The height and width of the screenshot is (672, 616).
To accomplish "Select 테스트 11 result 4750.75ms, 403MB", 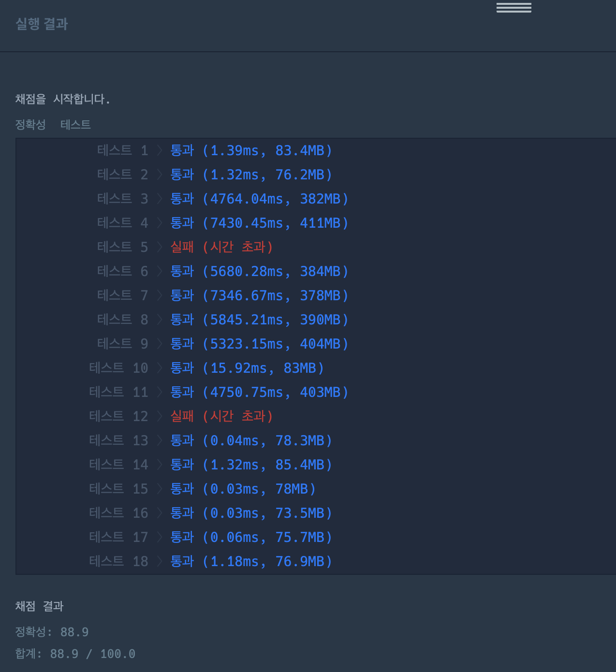I will pos(260,392).
